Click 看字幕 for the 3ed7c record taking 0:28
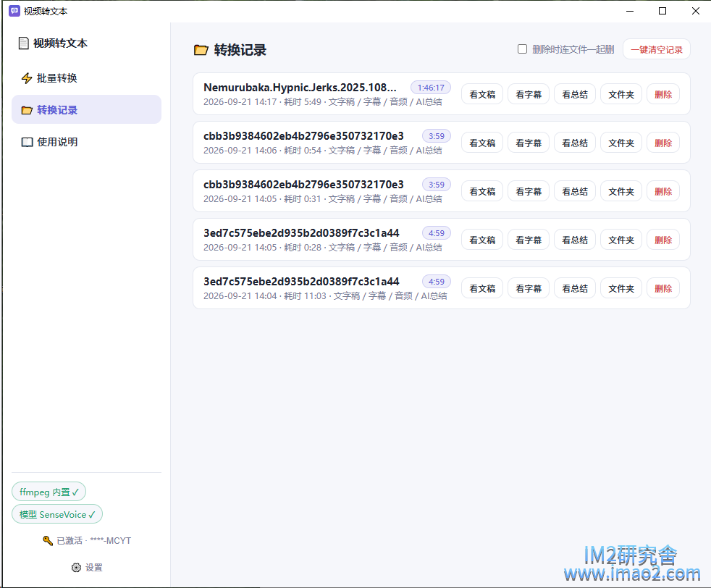Image resolution: width=711 pixels, height=588 pixels. click(x=529, y=240)
